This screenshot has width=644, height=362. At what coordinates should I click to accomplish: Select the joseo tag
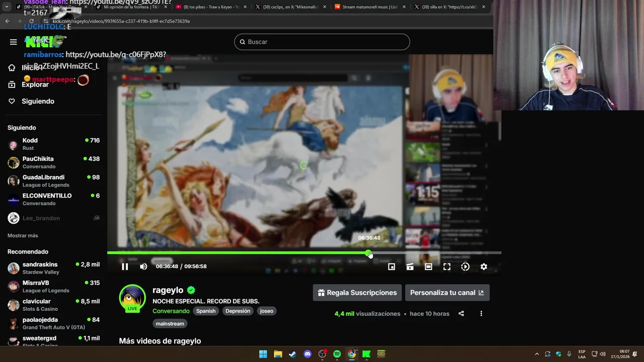[x=267, y=311]
